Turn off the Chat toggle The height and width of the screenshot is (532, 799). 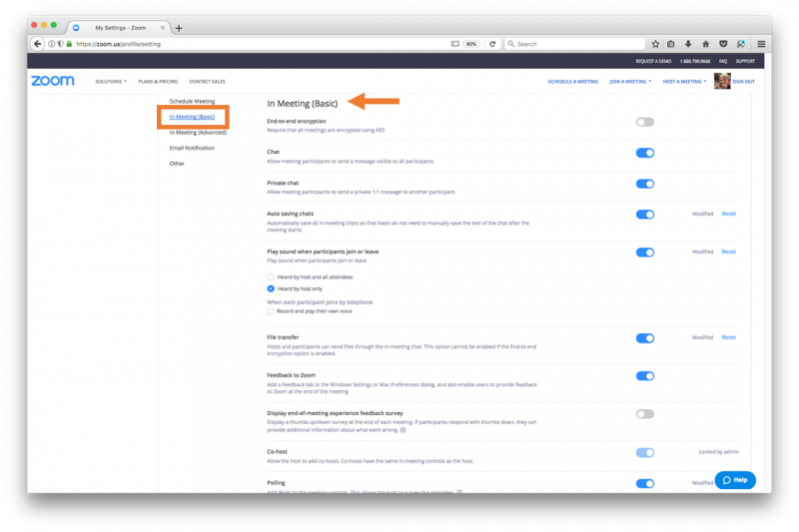(x=644, y=153)
